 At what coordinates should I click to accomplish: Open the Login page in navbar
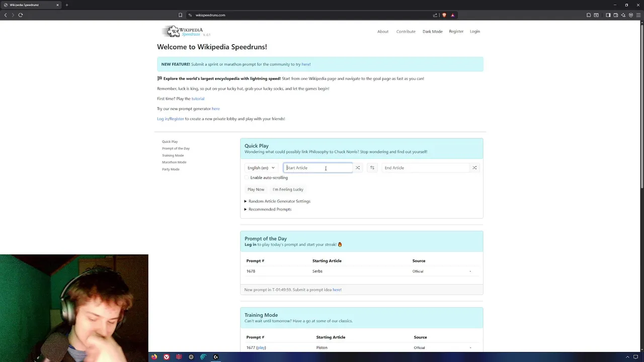(x=475, y=32)
